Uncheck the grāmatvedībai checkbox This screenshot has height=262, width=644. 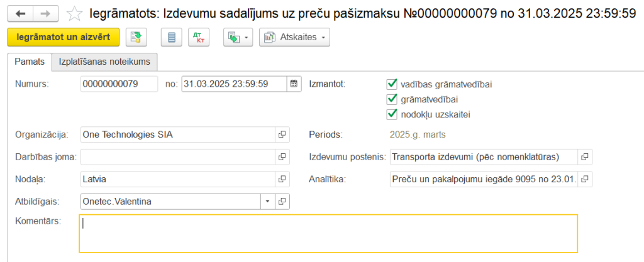[x=392, y=99]
